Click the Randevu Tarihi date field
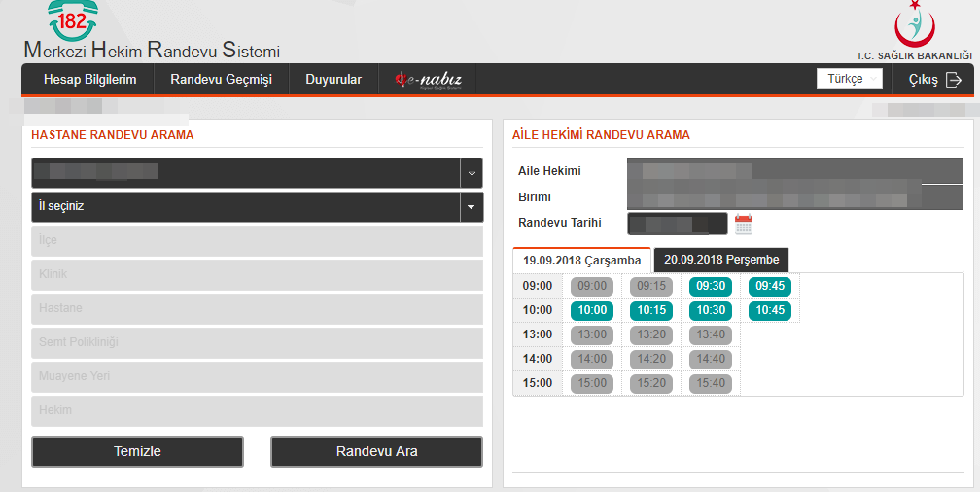The height and width of the screenshot is (492, 980). coord(678,224)
